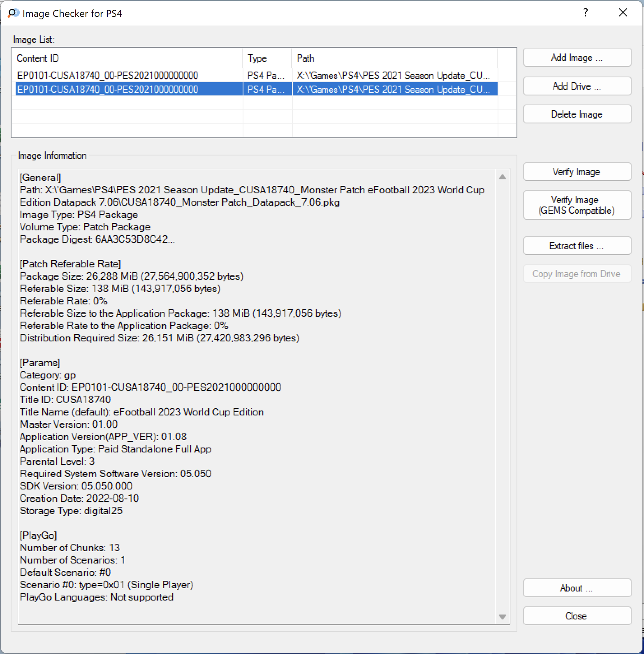Click the 'Title Name (default)' line
This screenshot has height=654, width=644.
[141, 412]
